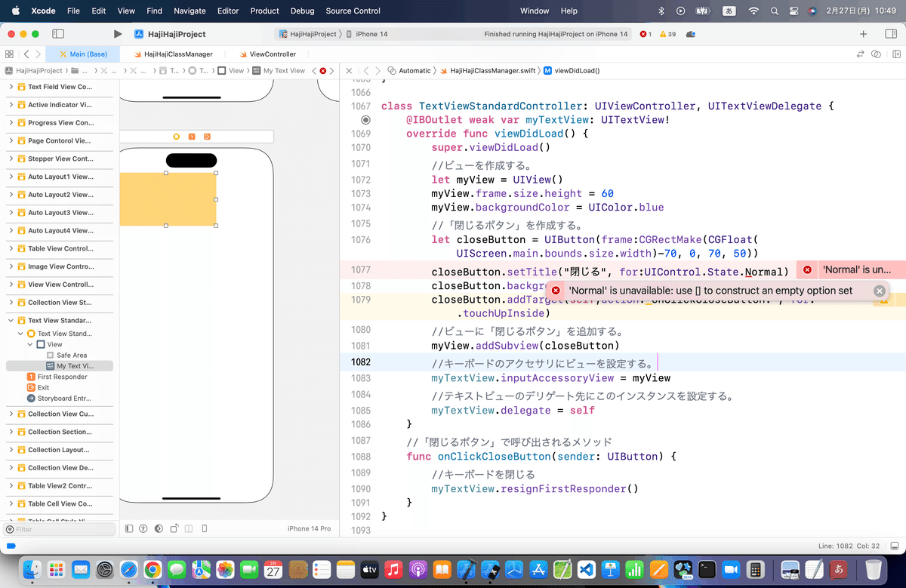Expand Collection View Cu... scene
The height and width of the screenshot is (588, 906).
[11, 414]
